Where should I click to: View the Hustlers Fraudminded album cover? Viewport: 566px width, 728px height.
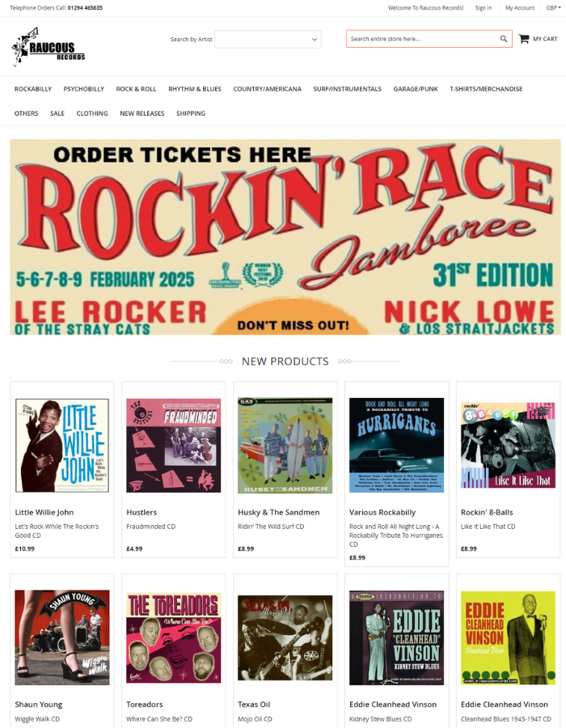[x=174, y=445]
